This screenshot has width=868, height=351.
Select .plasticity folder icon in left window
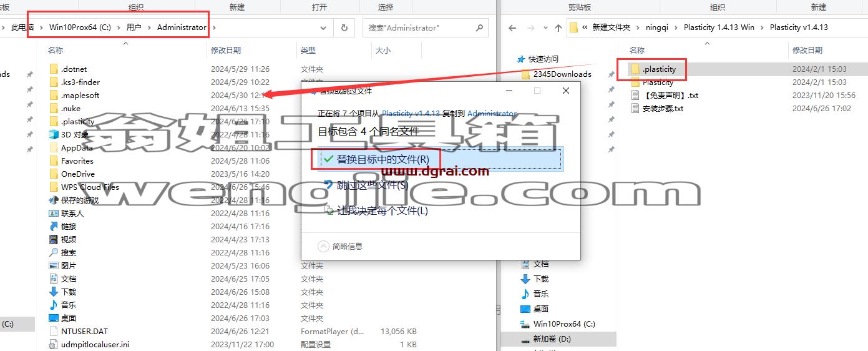click(x=54, y=121)
